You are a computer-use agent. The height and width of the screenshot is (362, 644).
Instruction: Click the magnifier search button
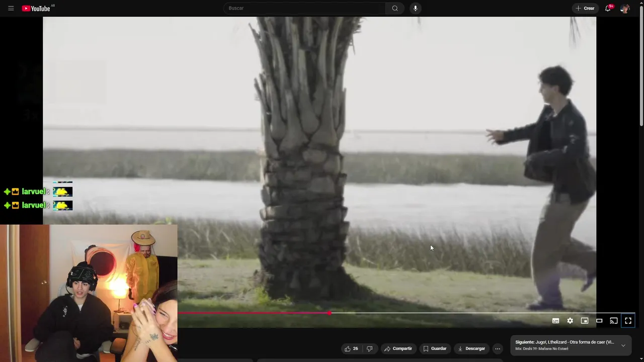(395, 8)
